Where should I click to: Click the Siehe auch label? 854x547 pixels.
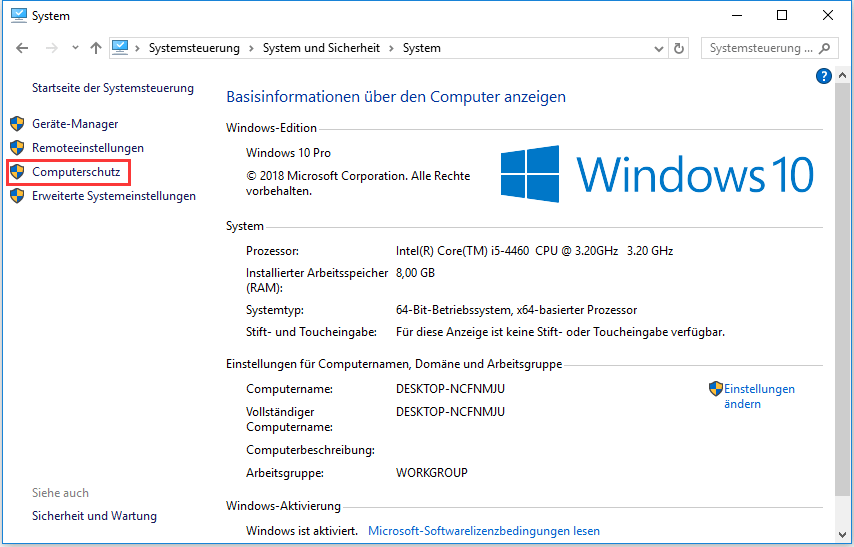[x=60, y=493]
